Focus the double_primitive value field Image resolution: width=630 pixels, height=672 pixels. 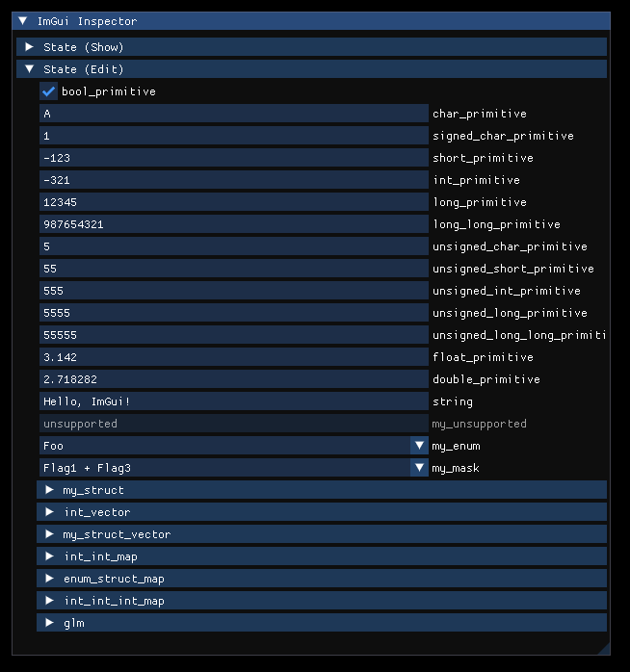point(233,379)
